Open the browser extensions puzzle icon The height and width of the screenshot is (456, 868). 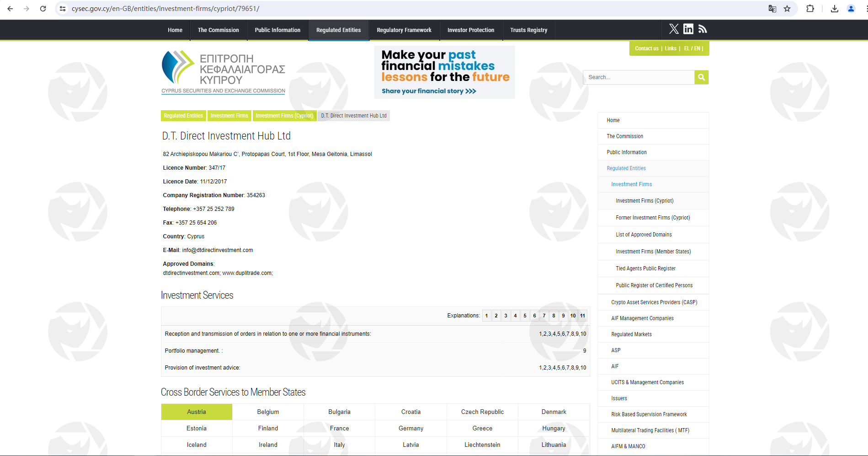pyautogui.click(x=810, y=9)
